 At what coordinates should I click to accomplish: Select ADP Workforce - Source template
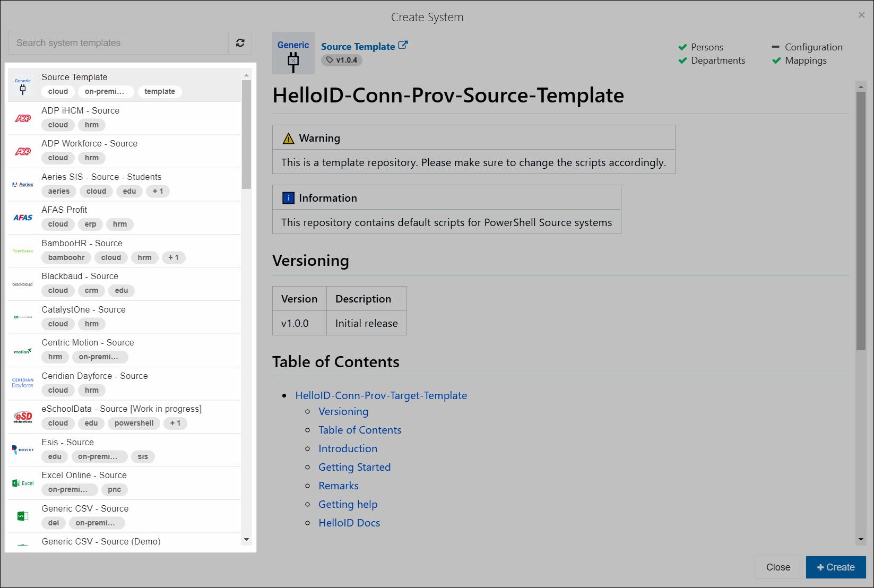(x=124, y=151)
